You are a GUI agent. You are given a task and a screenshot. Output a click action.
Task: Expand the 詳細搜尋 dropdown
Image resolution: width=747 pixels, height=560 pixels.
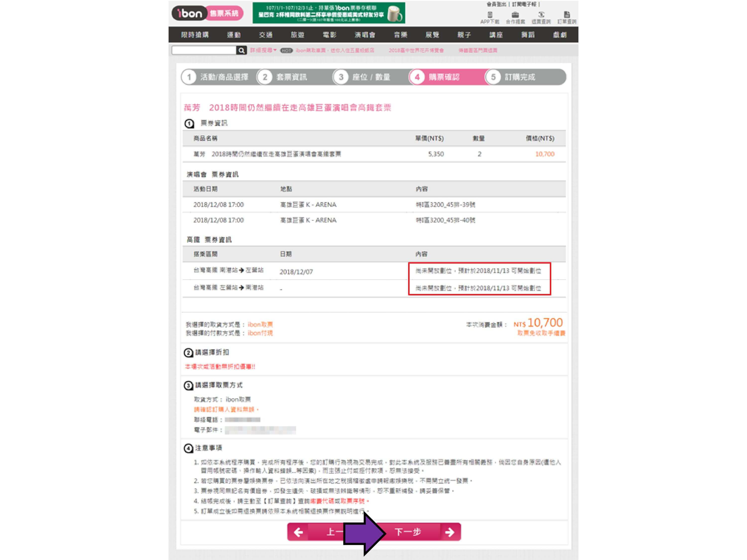pos(263,50)
